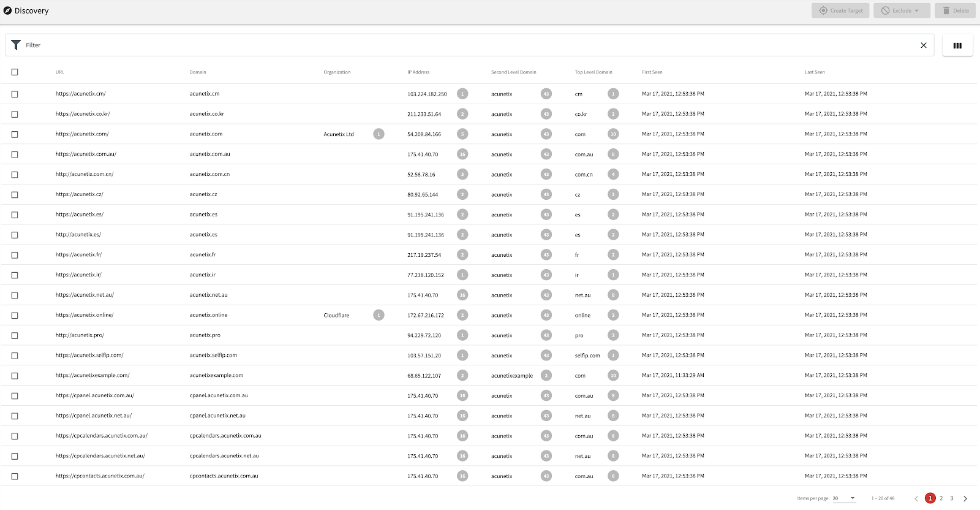This screenshot has width=980, height=510.
Task: Click IP count badge for 54.208.84.166
Action: point(462,134)
